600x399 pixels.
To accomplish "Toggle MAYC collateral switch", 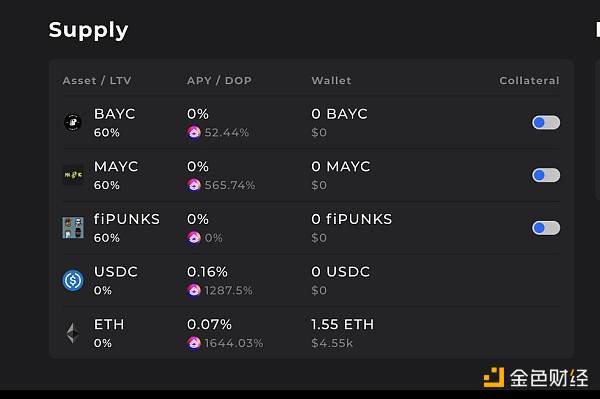I will pos(546,175).
